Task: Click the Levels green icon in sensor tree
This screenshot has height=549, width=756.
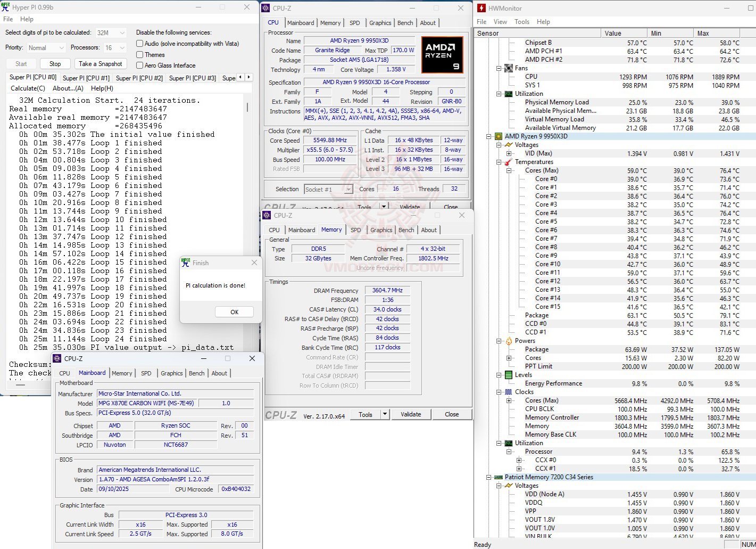Action: point(508,375)
